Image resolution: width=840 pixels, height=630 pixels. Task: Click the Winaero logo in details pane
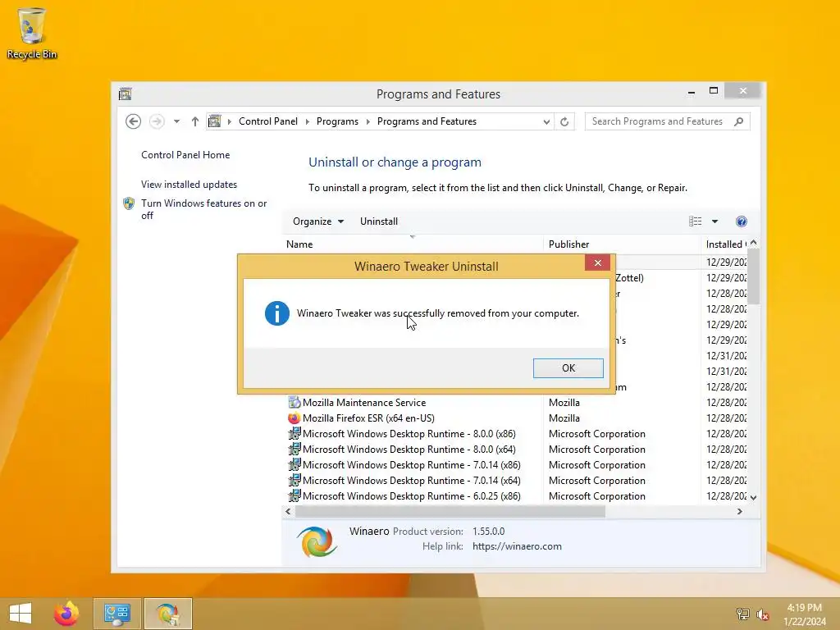(x=317, y=541)
